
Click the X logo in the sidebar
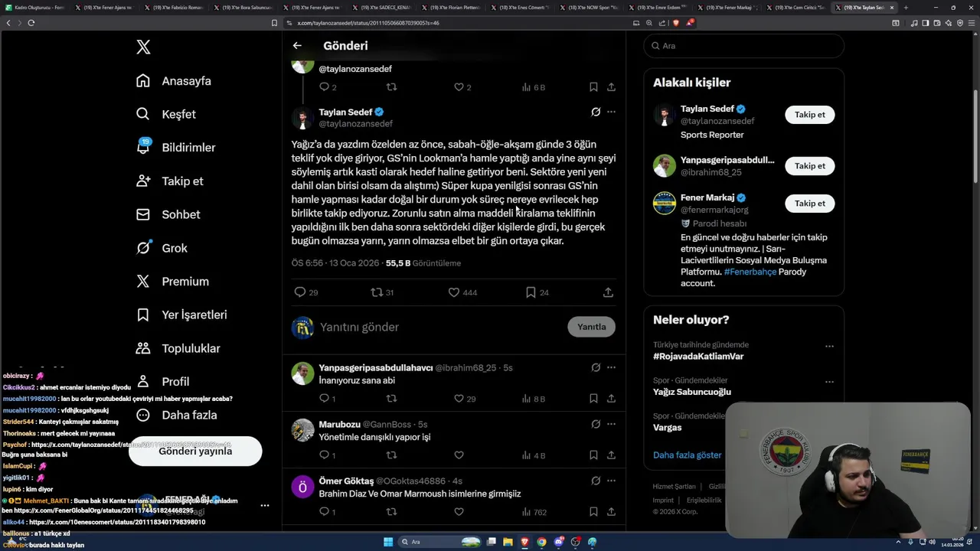143,47
